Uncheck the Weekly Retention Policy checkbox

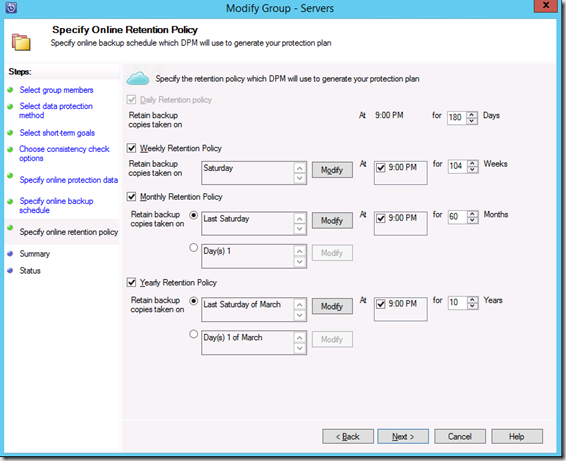[x=131, y=148]
